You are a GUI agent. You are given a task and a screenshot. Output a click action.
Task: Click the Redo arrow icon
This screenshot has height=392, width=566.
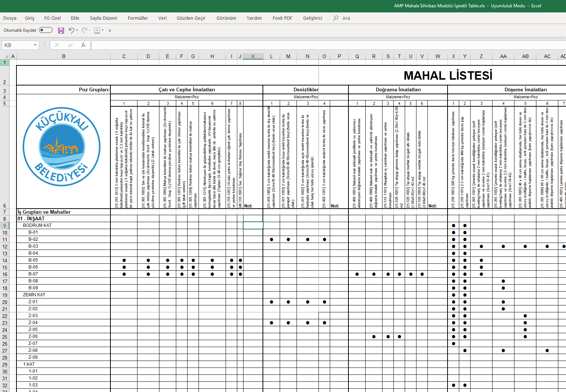coord(84,30)
